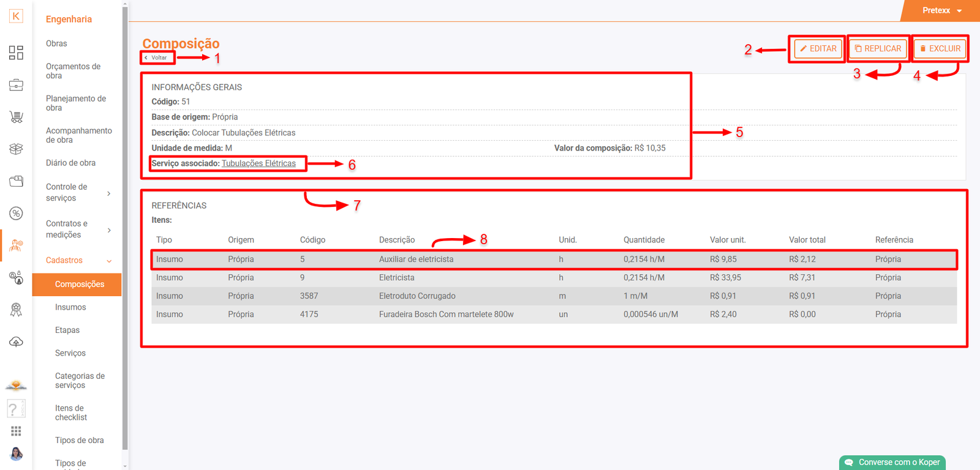Open the Pretexx account dropdown
The height and width of the screenshot is (470, 980).
[941, 10]
